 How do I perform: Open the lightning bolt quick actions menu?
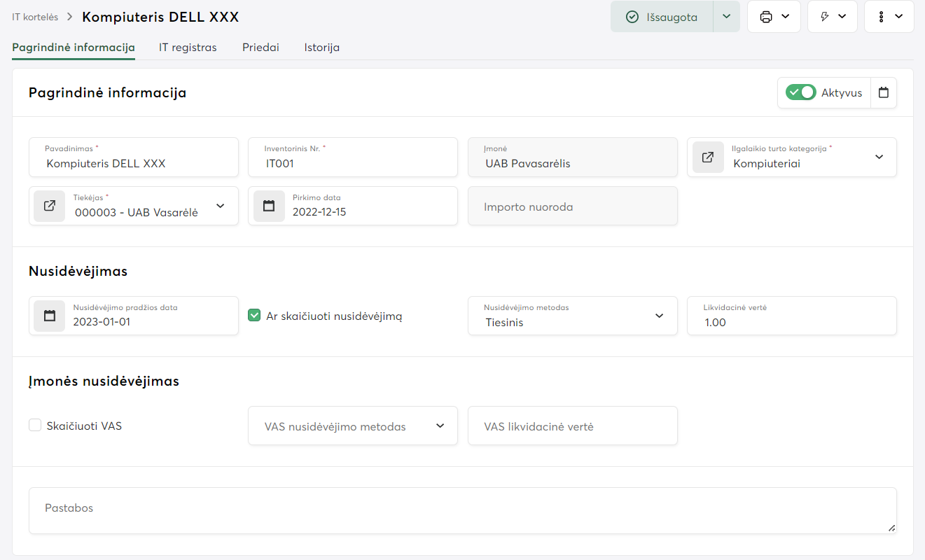point(825,17)
